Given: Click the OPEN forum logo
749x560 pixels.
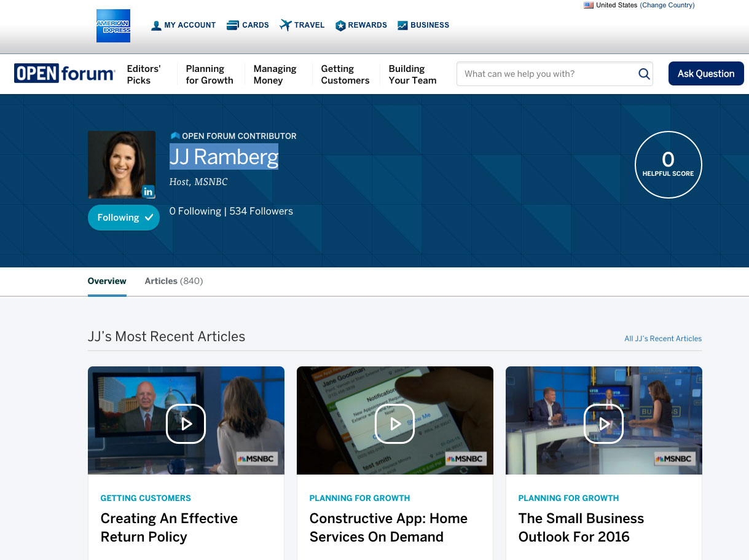Looking at the screenshot, I should coord(65,74).
